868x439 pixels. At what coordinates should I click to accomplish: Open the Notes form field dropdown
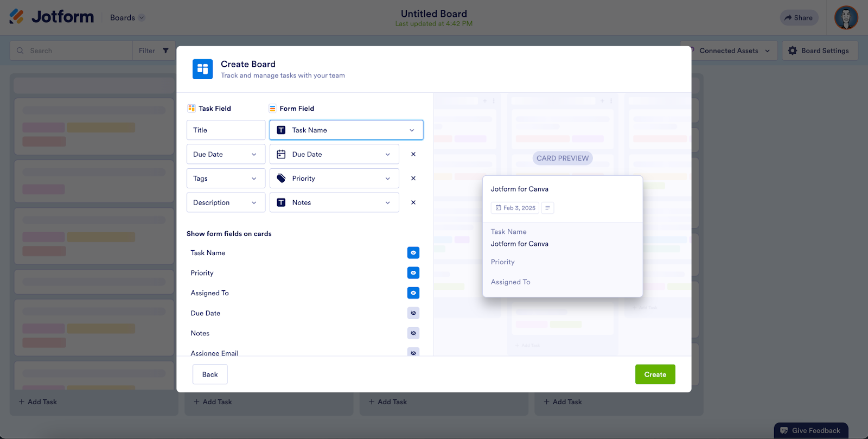pyautogui.click(x=334, y=202)
